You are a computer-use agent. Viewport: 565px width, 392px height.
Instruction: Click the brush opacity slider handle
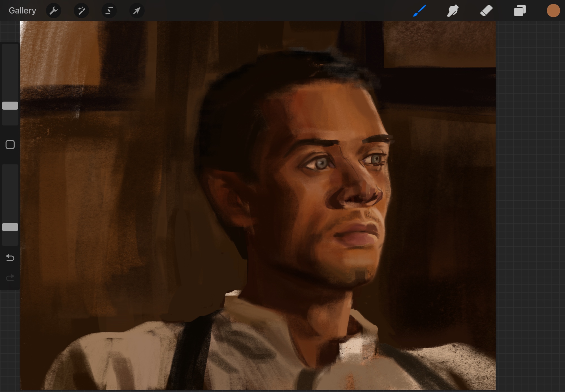click(10, 227)
